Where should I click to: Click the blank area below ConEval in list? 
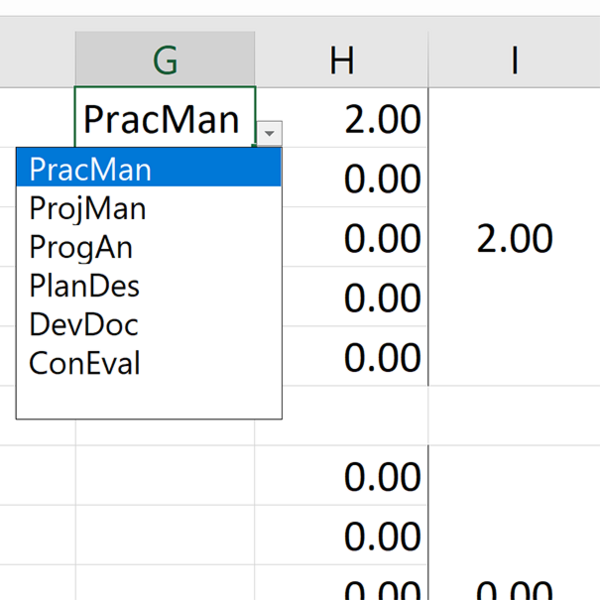pos(149,398)
